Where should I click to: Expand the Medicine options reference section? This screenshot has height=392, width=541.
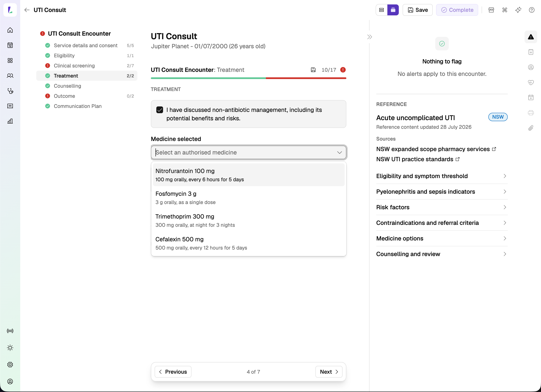click(x=442, y=239)
